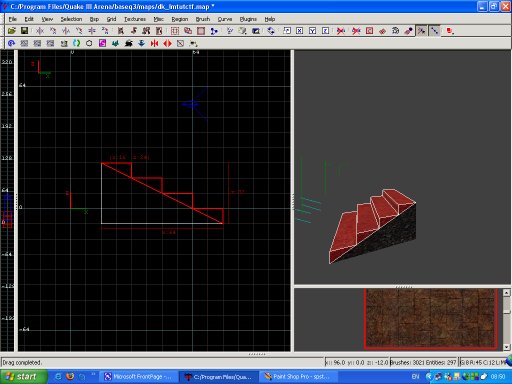Click the Select Inside icon

tap(159, 31)
